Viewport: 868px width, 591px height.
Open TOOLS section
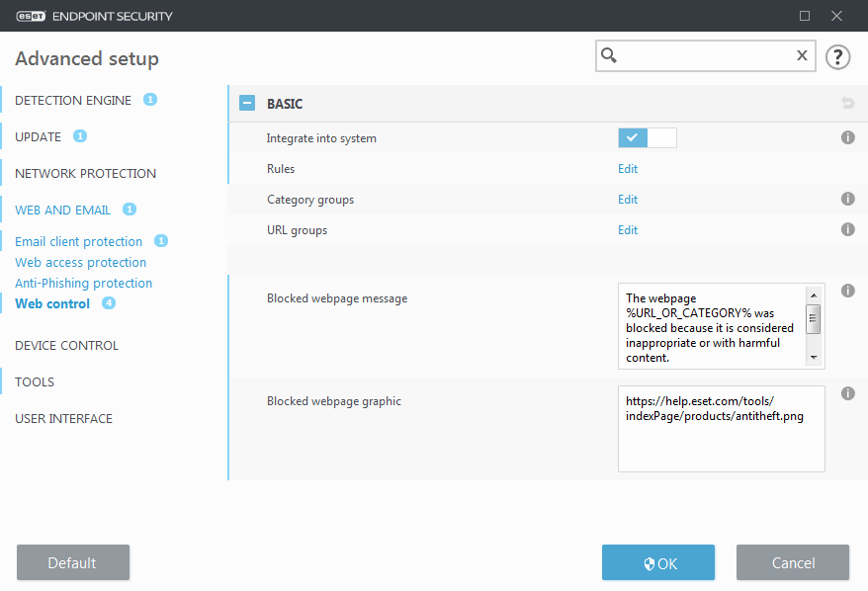(x=35, y=381)
